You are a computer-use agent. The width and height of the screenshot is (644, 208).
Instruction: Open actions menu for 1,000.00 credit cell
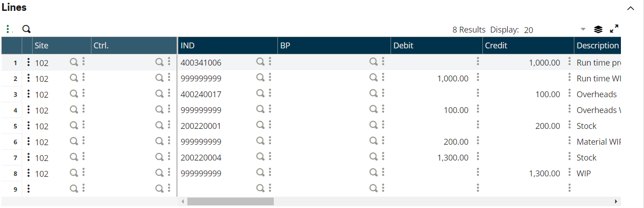(569, 62)
